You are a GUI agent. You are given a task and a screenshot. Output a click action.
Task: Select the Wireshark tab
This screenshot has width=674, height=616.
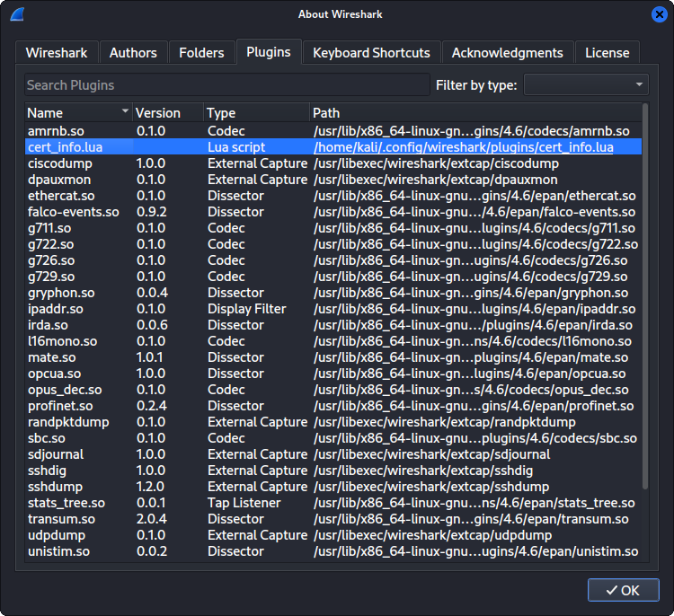(57, 52)
